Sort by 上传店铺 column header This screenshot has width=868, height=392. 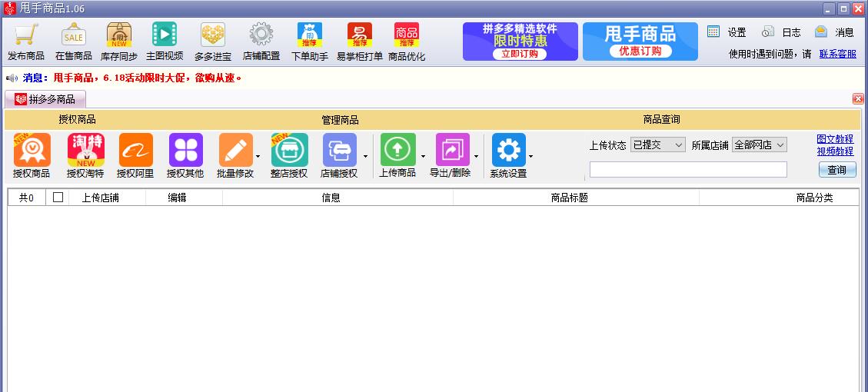[x=100, y=198]
